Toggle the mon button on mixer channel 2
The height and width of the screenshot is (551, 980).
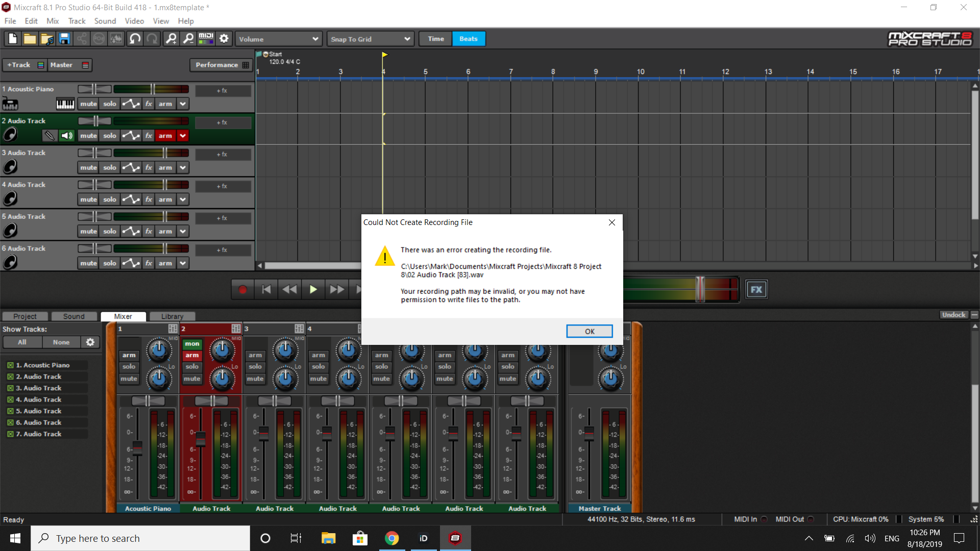192,344
